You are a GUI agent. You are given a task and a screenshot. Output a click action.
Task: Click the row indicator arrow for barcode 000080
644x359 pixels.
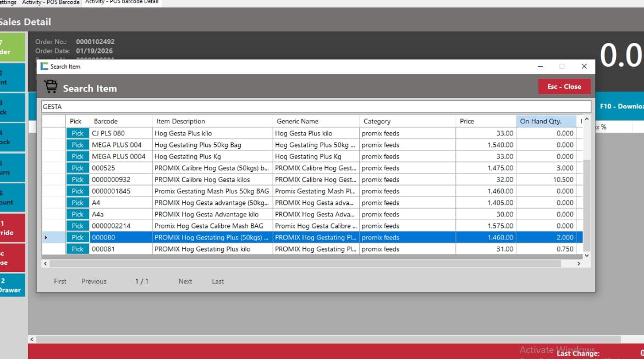[x=46, y=238]
